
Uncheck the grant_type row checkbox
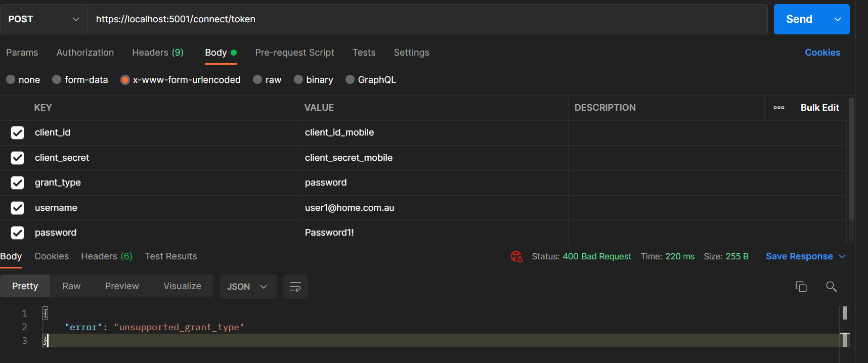[x=18, y=183]
